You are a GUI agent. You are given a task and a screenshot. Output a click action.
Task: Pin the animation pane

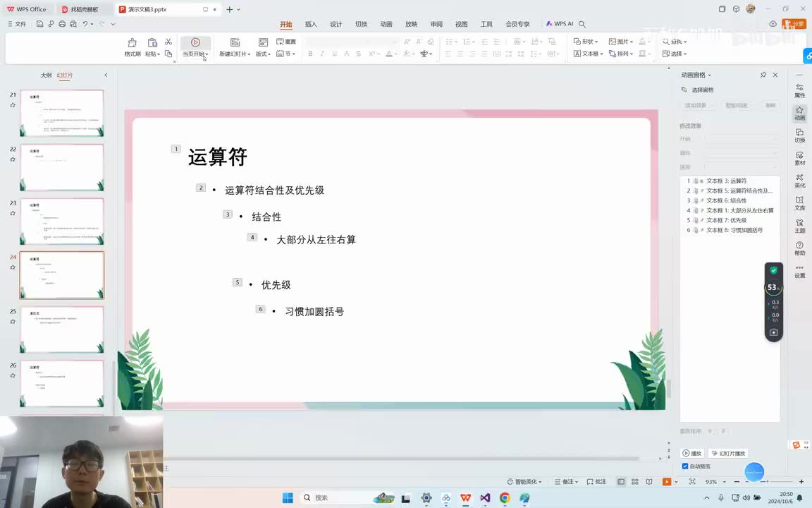[763, 75]
